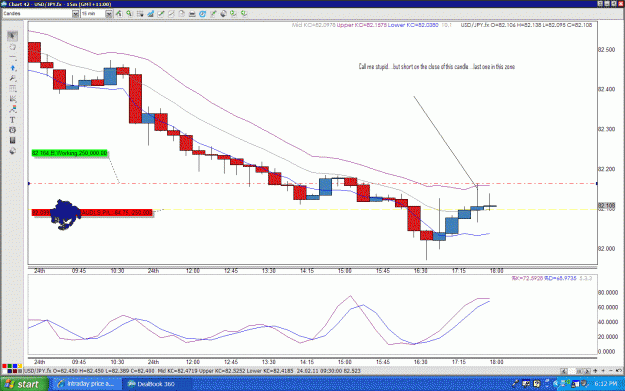The image size is (625, 391).
Task: Click the copy document toolbar icon
Action: (x=181, y=14)
